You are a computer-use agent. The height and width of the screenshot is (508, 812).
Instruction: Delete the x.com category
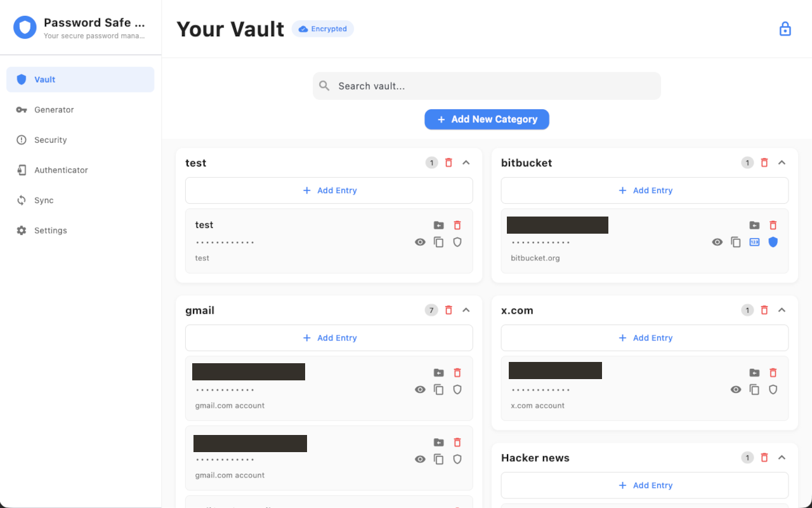click(764, 310)
